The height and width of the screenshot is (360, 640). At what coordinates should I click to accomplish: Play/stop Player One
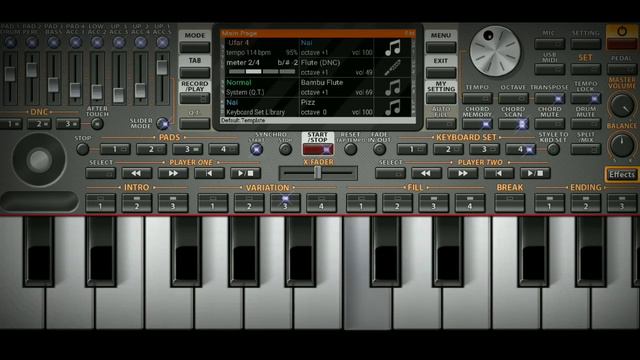coord(245,173)
